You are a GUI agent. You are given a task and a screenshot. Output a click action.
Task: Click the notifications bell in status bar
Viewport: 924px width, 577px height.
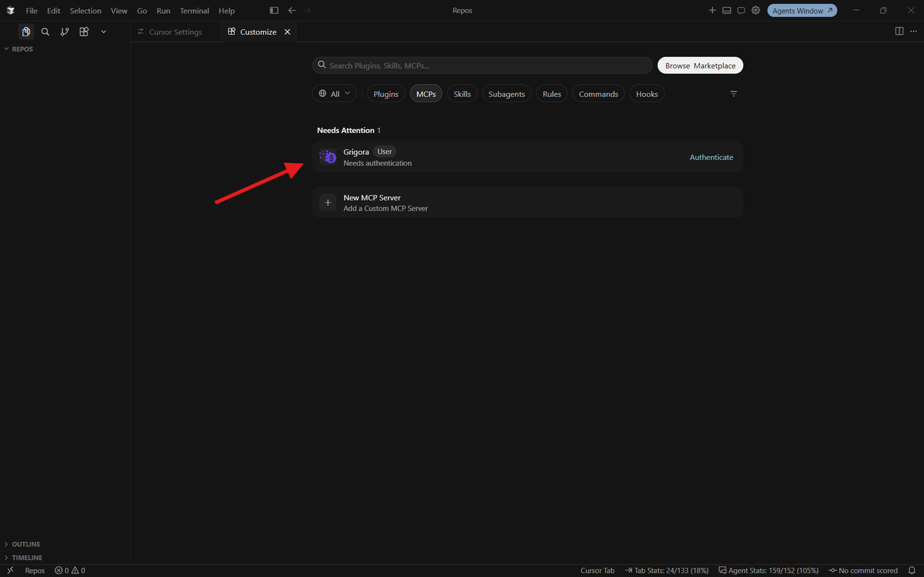(x=911, y=570)
